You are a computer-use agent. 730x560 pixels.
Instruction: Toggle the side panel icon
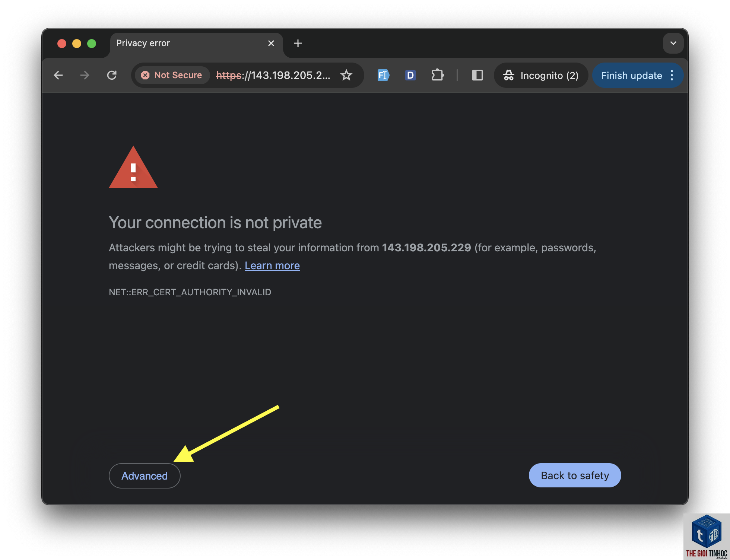coord(477,75)
